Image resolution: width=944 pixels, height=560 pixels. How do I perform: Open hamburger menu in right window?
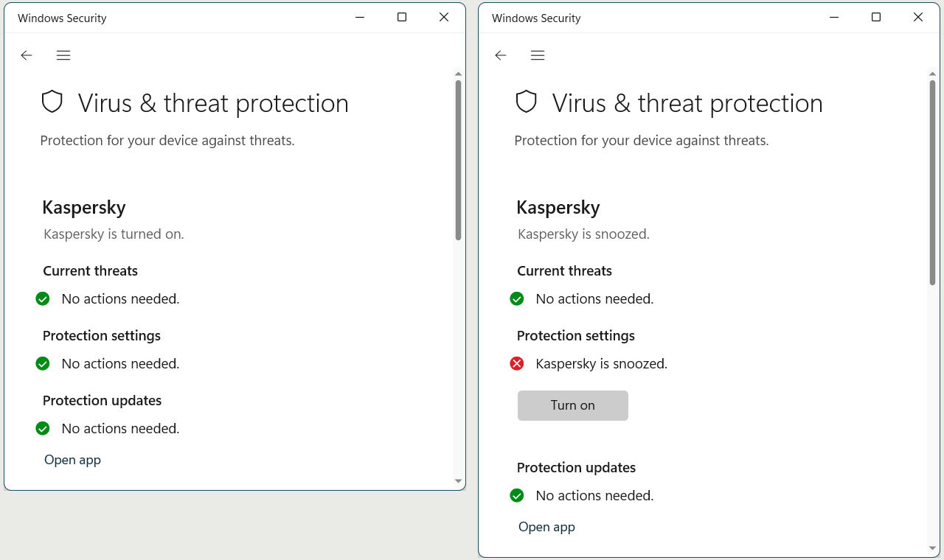pyautogui.click(x=538, y=55)
